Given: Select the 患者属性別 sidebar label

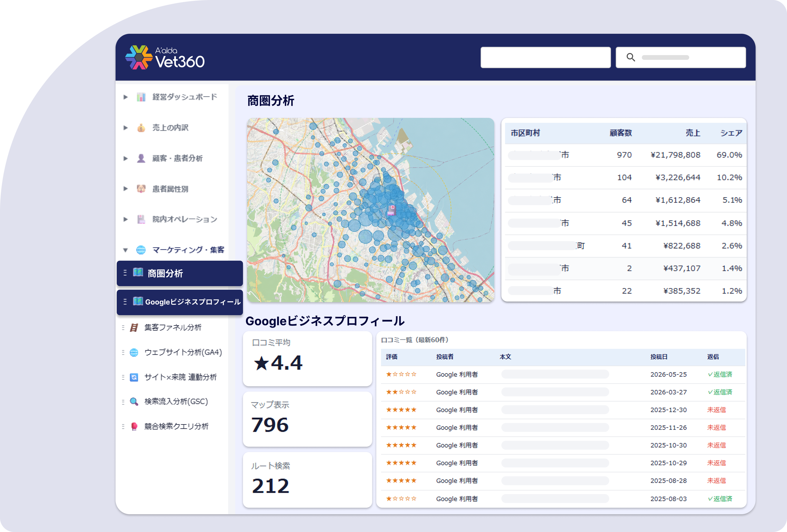Looking at the screenshot, I should 170,189.
